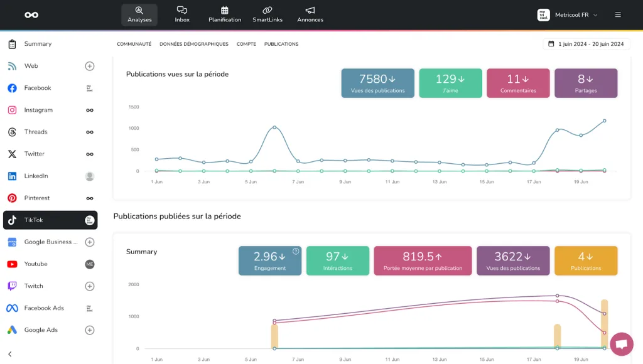Open the hamburger menu button
Image resolution: width=643 pixels, height=364 pixels.
tap(618, 15)
